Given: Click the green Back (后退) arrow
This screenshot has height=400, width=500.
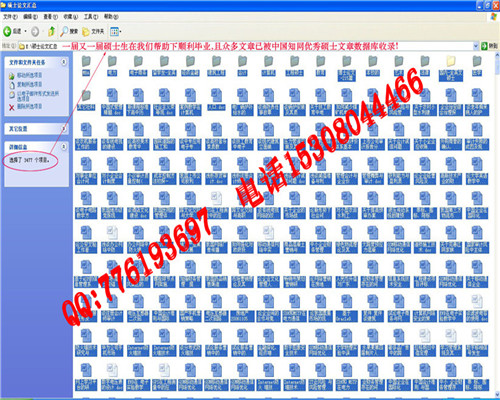Looking at the screenshot, I should point(7,32).
